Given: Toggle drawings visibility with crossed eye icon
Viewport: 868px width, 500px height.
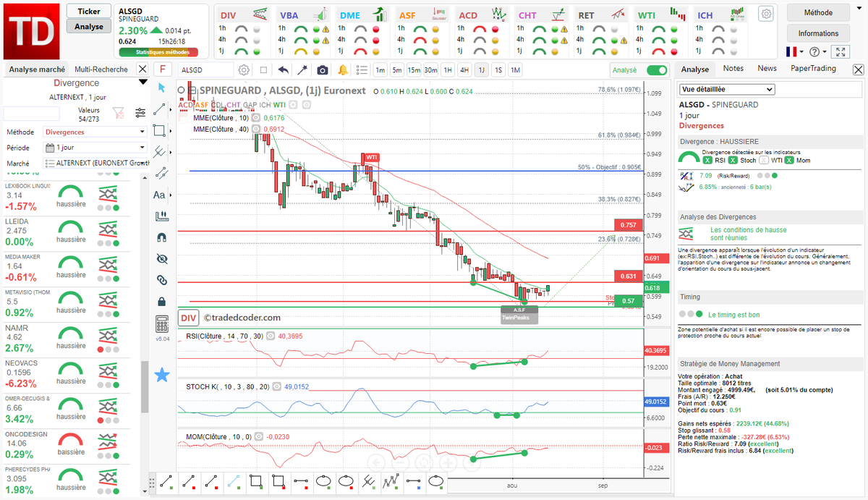Looking at the screenshot, I should pos(161,258).
